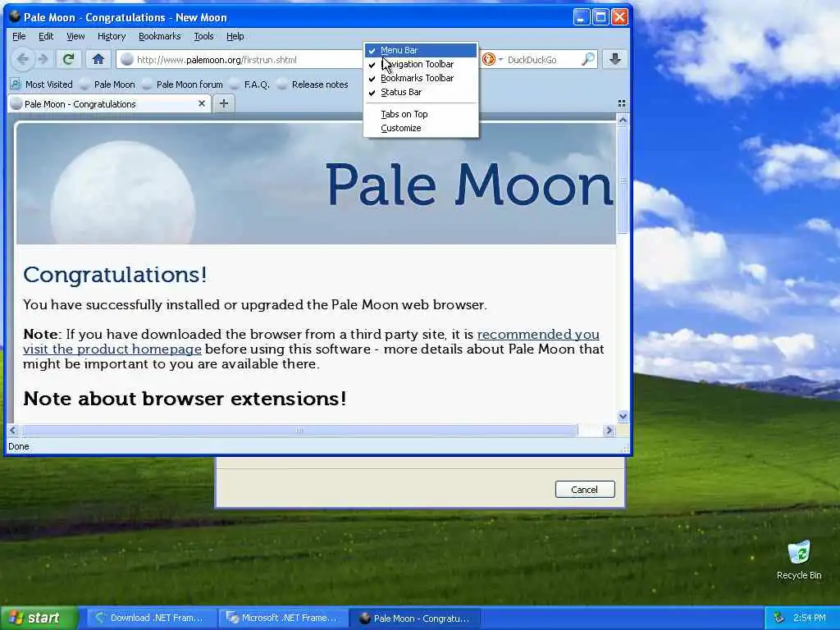Open the Downloads arrow button
This screenshot has height=630, width=840.
tap(615, 59)
